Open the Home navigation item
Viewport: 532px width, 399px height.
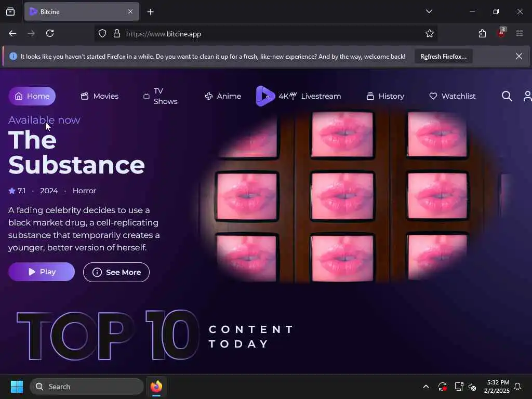click(32, 96)
